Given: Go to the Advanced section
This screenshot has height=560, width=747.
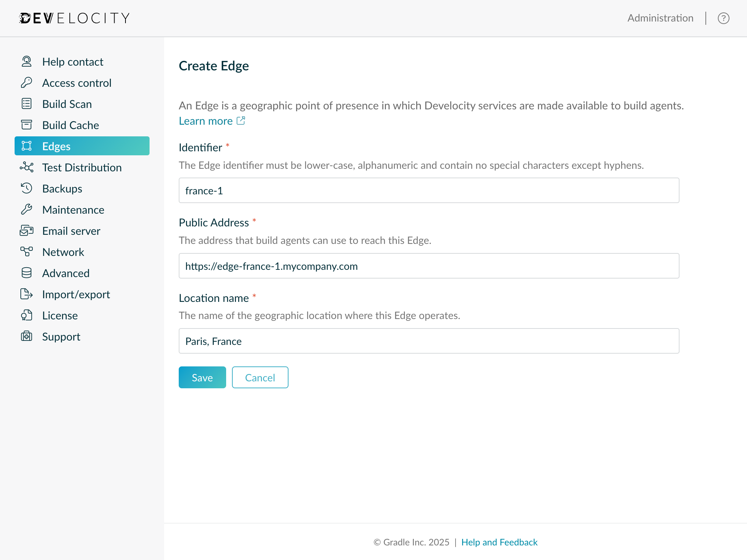Looking at the screenshot, I should pos(66,273).
